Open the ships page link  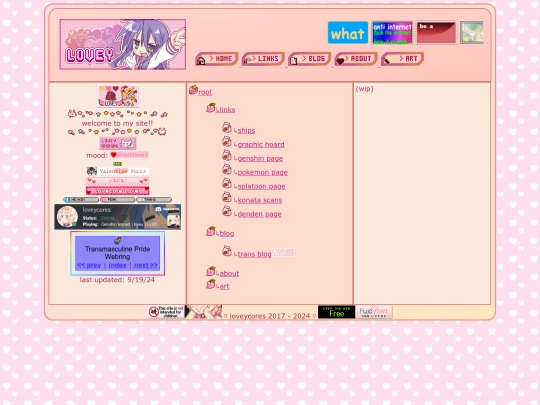click(x=246, y=131)
